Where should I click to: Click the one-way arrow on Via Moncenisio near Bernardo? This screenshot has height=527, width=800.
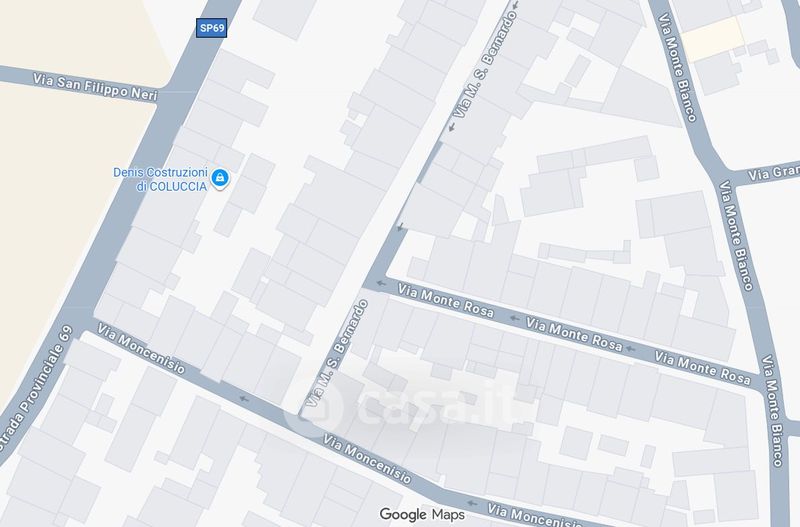(244, 398)
